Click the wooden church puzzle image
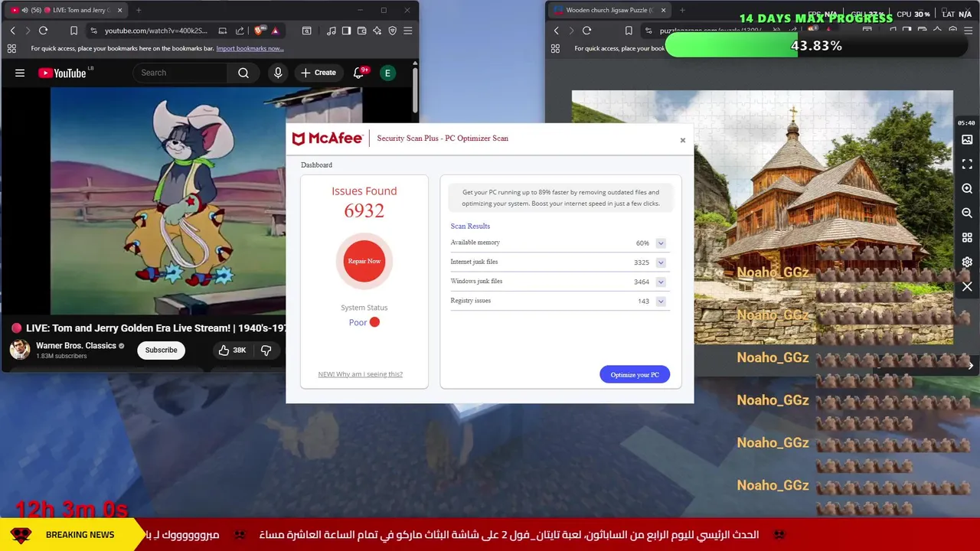Image resolution: width=980 pixels, height=551 pixels. point(762,217)
